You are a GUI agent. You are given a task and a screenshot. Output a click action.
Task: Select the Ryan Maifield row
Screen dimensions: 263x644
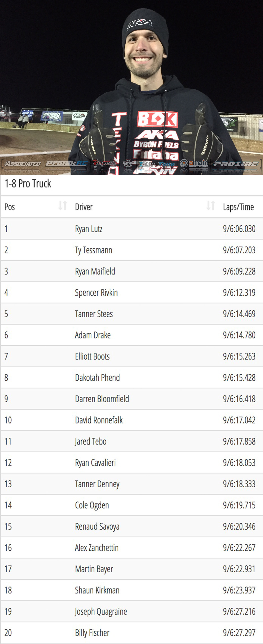point(131,271)
